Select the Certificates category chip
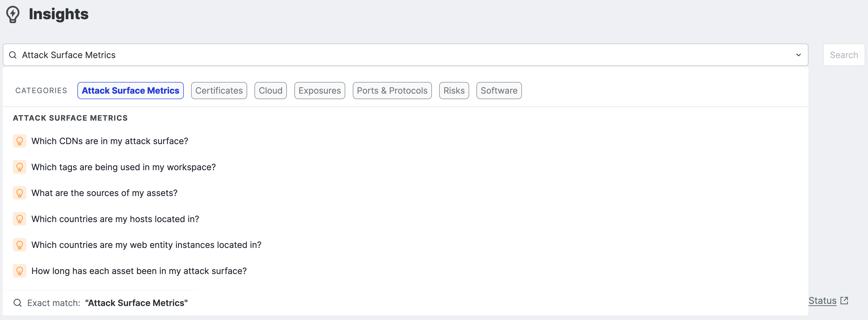The image size is (868, 320). pos(219,91)
